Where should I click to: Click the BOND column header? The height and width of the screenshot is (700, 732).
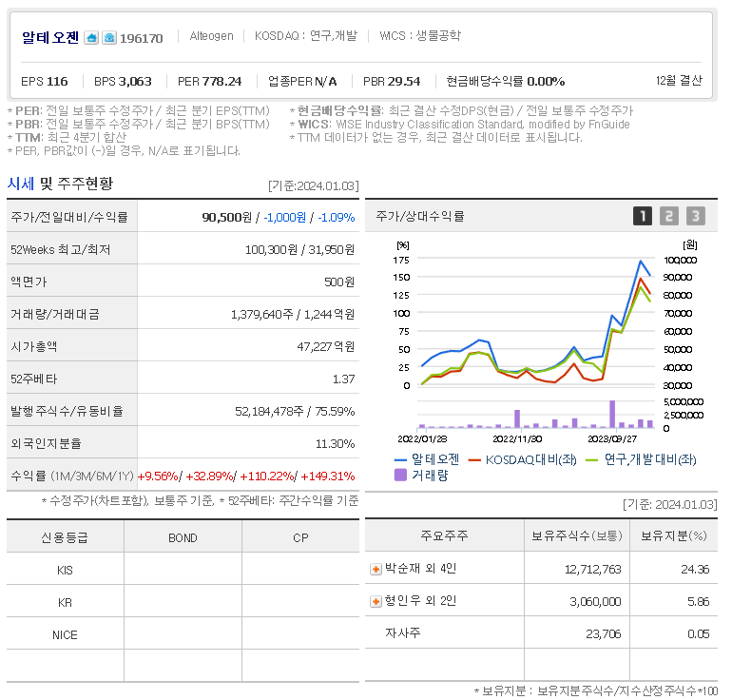point(183,538)
